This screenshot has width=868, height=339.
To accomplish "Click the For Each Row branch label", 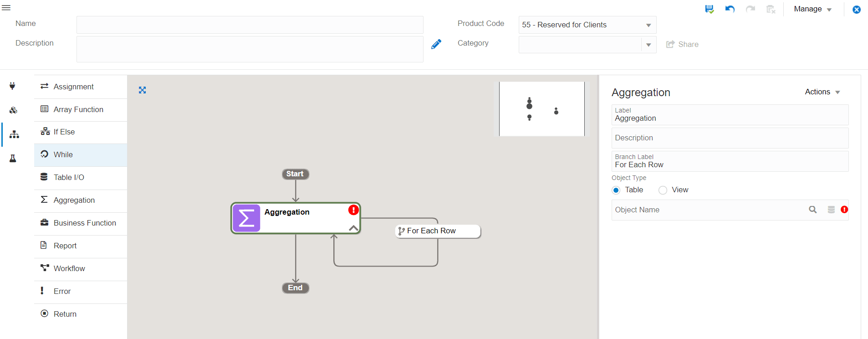I will coord(437,231).
